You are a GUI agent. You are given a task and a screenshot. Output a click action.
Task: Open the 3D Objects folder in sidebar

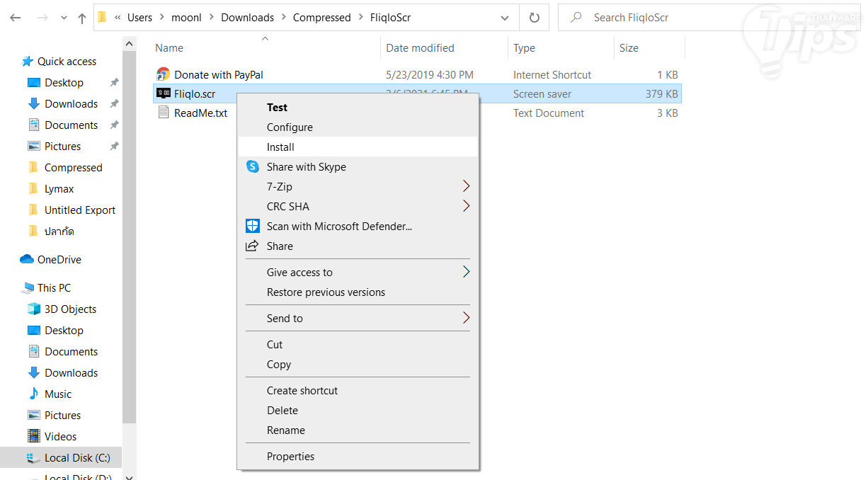pyautogui.click(x=70, y=309)
